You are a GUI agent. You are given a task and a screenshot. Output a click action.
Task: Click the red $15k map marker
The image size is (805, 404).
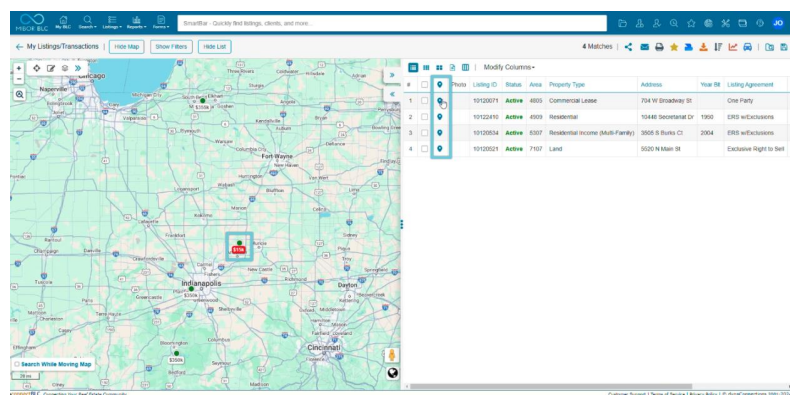click(238, 249)
